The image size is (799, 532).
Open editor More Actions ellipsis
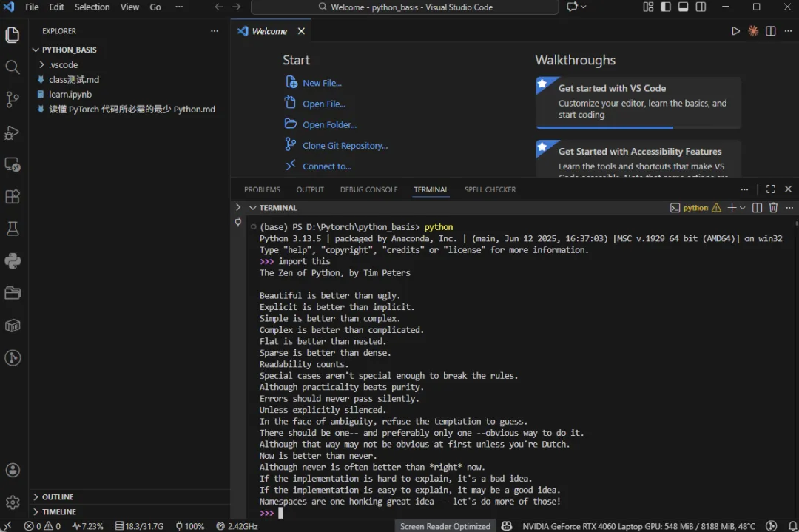tap(789, 31)
